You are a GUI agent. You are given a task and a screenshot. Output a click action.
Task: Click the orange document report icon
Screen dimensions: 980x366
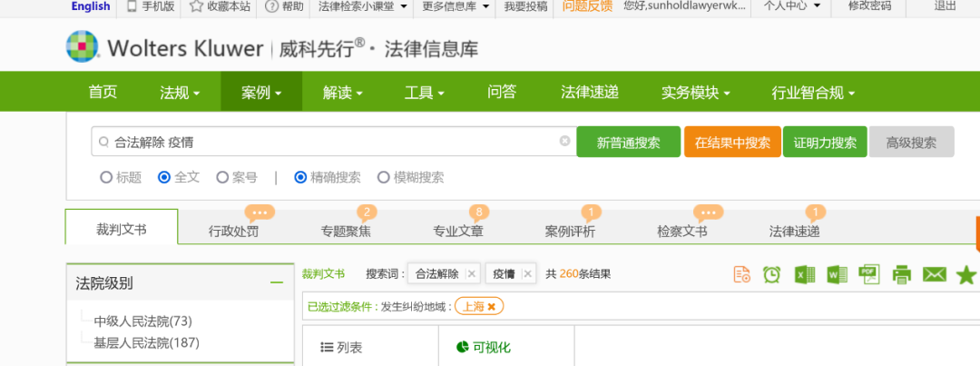click(x=742, y=274)
